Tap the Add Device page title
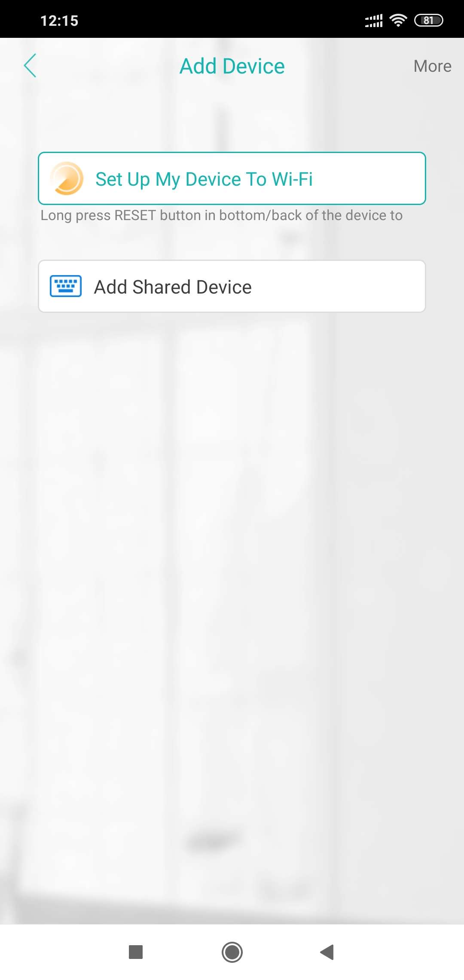The image size is (464, 980). pos(232,66)
